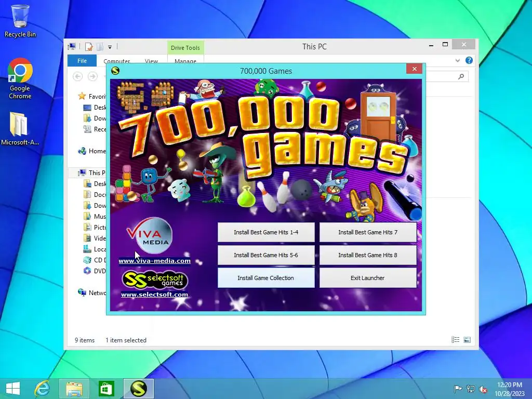
Task: Expand the Explorer ribbon chevron
Action: 457,60
